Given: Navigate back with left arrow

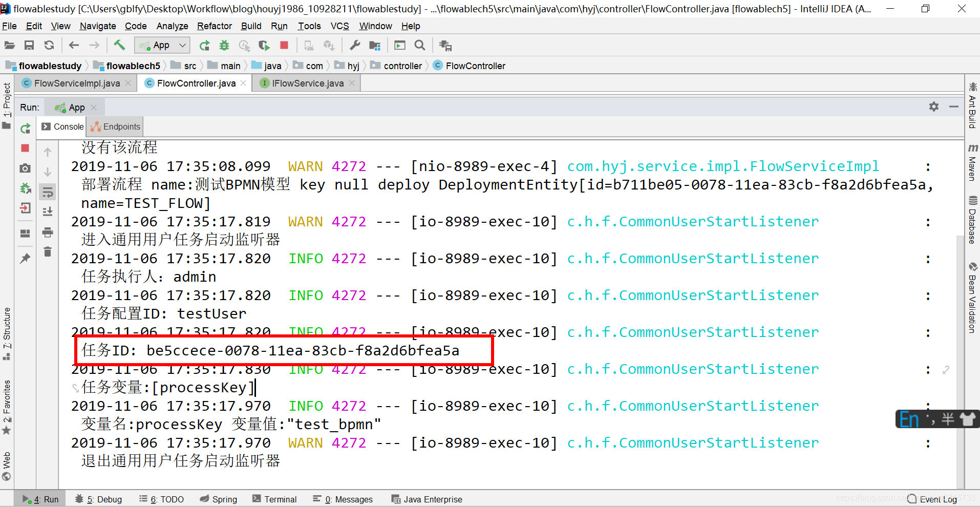Looking at the screenshot, I should pos(74,46).
